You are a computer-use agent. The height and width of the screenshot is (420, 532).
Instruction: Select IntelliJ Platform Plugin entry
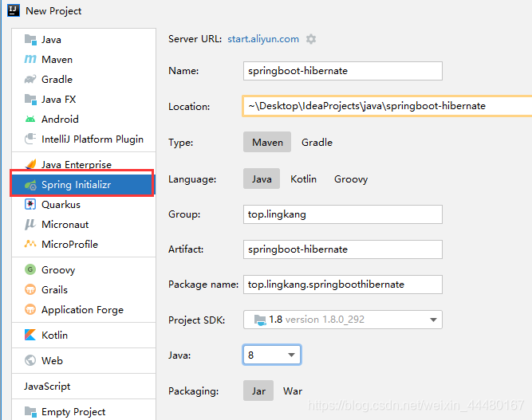coord(84,139)
